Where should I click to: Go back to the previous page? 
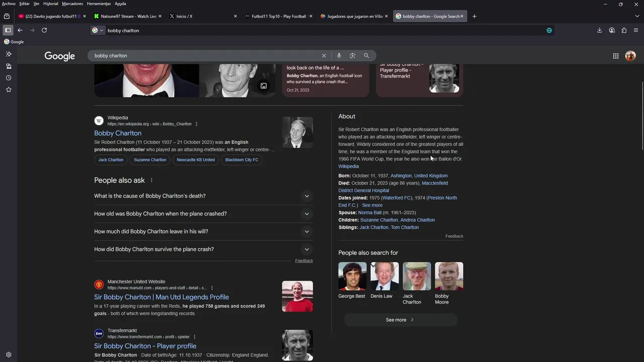(x=20, y=30)
